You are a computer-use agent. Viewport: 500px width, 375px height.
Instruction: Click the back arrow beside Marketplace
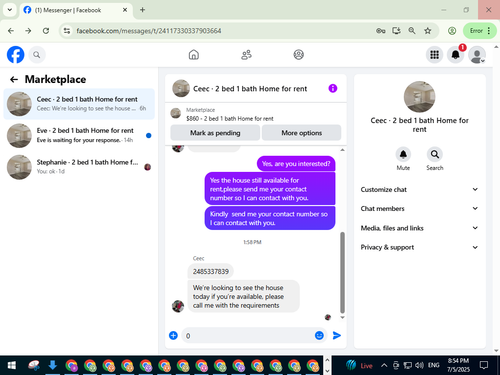14,79
